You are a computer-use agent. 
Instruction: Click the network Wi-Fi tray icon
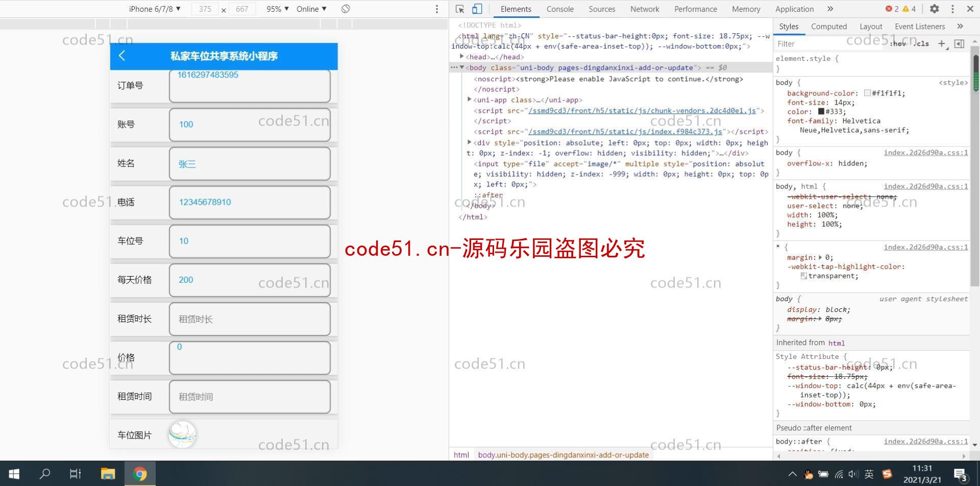point(839,474)
